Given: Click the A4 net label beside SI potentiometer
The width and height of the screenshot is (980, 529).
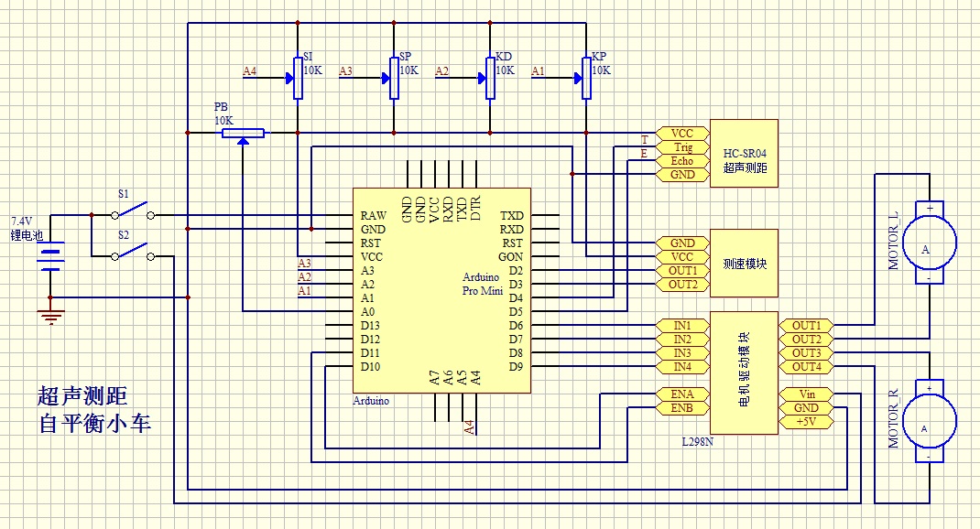Looking at the screenshot, I should click(249, 71).
